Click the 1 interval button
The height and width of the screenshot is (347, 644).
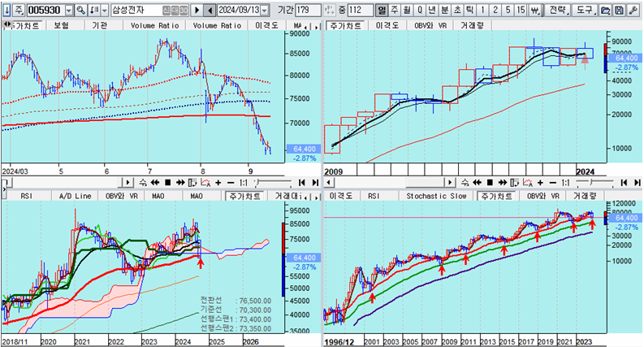[x=482, y=10]
